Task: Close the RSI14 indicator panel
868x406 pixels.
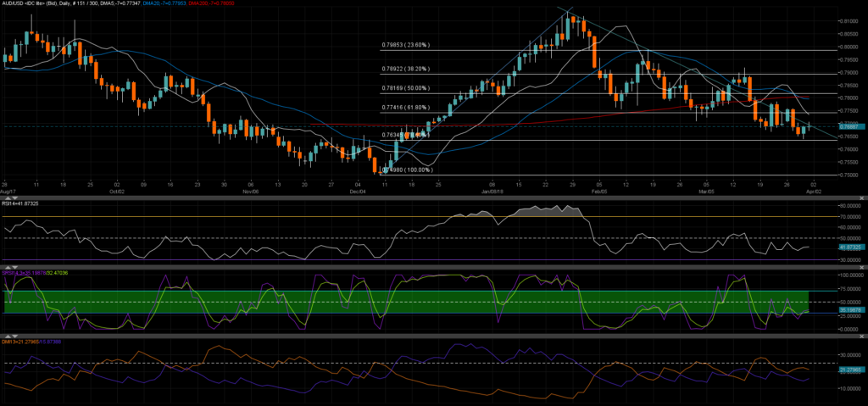Action: point(861,197)
